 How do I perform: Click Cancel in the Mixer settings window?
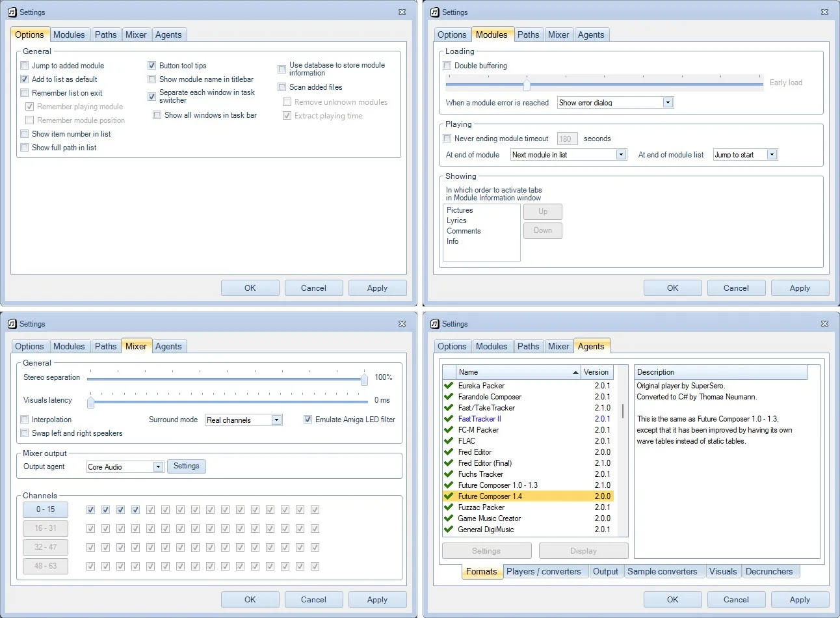click(313, 600)
